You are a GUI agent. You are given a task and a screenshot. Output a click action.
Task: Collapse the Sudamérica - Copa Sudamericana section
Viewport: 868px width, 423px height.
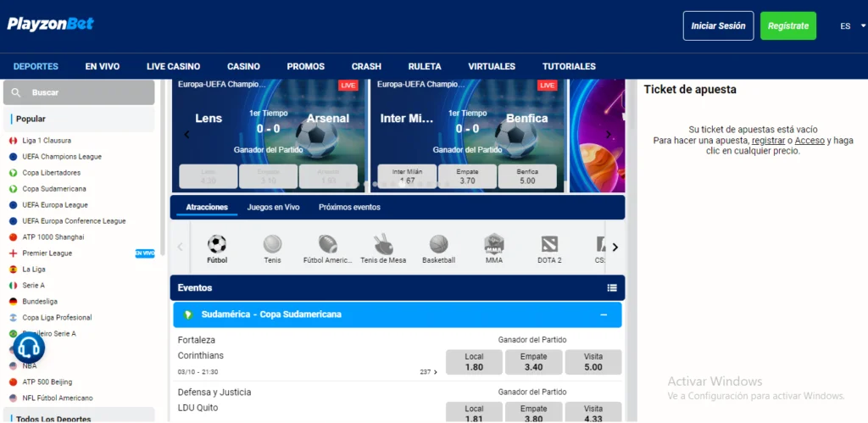[x=604, y=314]
